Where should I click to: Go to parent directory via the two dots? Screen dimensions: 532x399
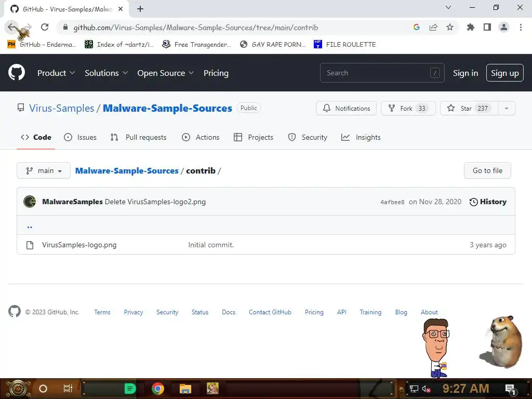coord(30,227)
